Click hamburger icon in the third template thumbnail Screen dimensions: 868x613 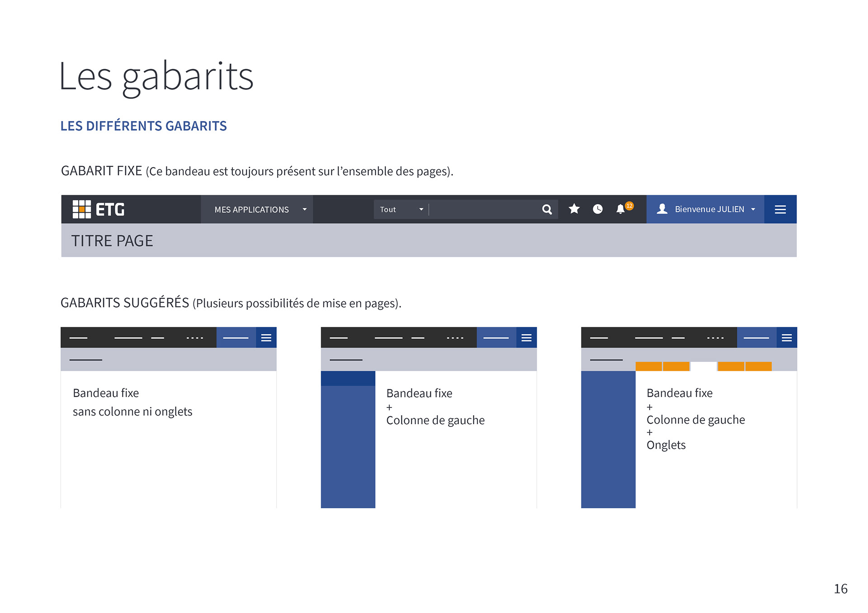786,337
